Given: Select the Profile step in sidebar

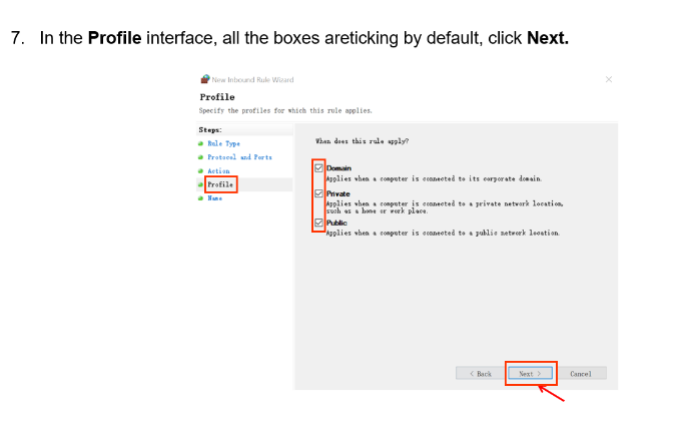Looking at the screenshot, I should 221,185.
